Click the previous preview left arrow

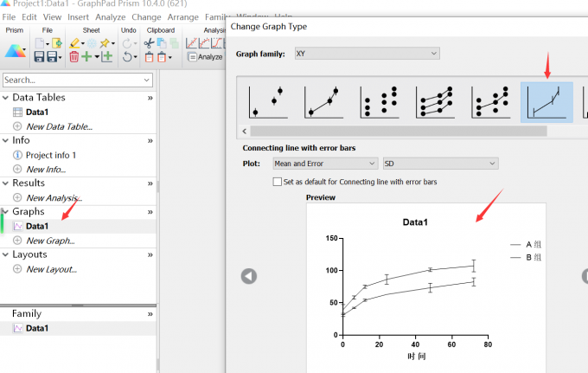249,276
